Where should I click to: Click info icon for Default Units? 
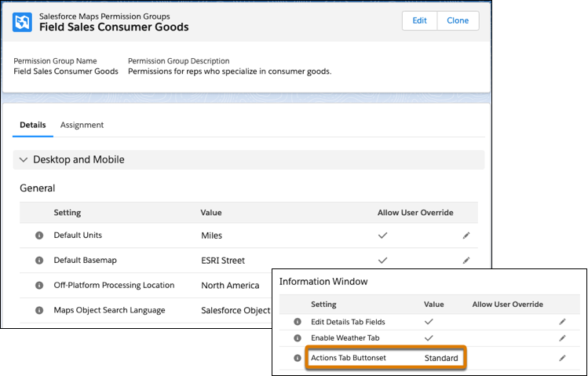pos(39,235)
